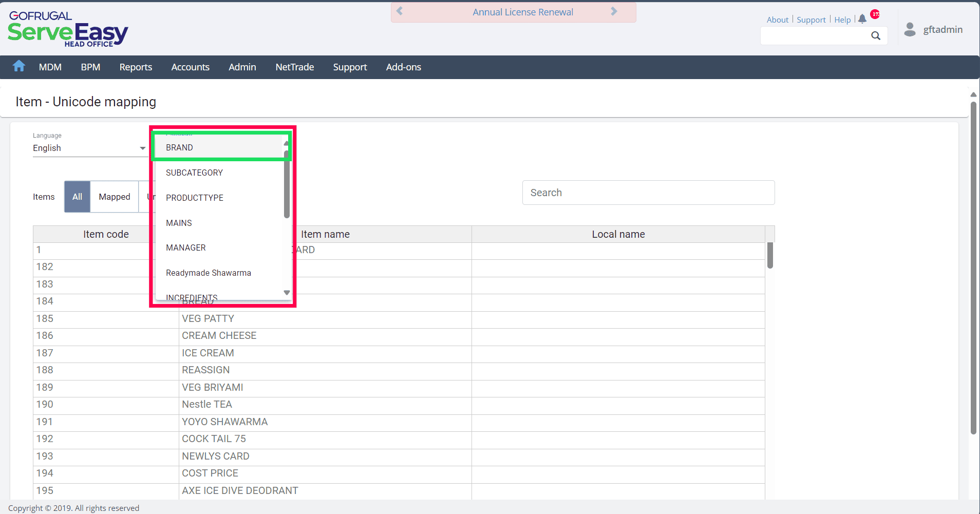
Task: Select BRAND from the dropdown list
Action: (219, 147)
